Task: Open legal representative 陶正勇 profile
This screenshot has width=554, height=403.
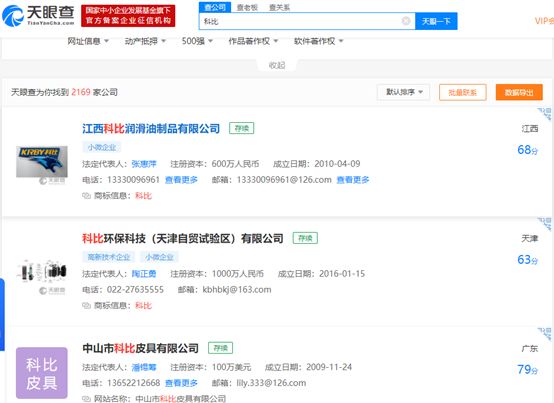Action: coord(144,274)
